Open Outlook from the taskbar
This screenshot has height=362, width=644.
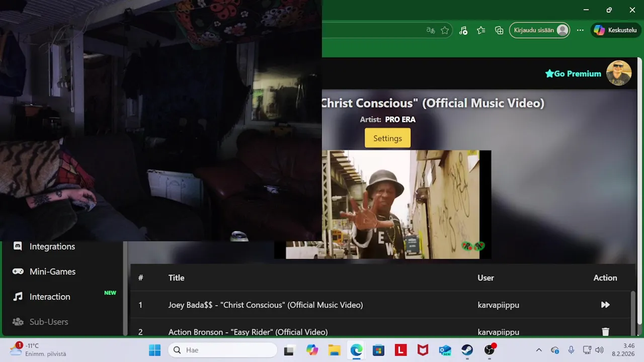pyautogui.click(x=445, y=350)
